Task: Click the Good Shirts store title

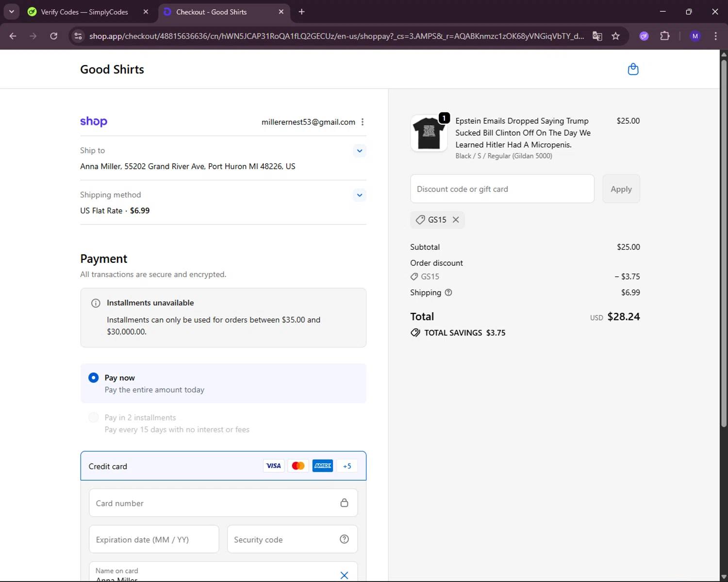Action: point(112,69)
